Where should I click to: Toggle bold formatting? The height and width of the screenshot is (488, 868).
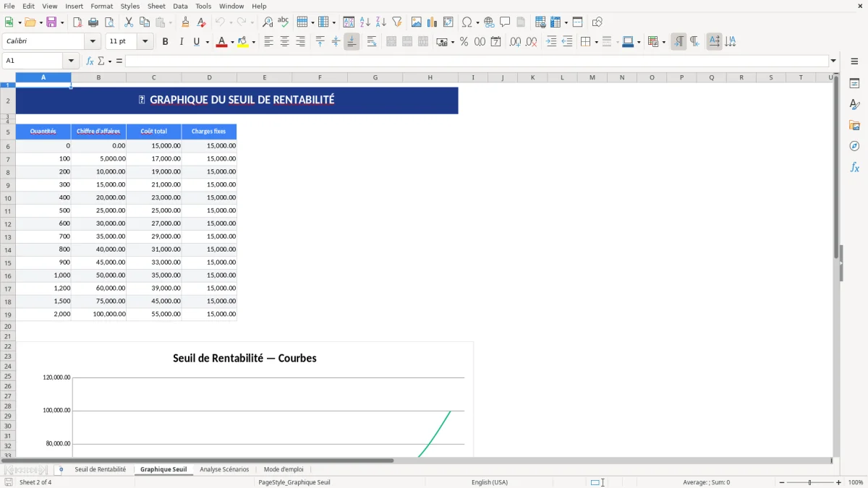(x=165, y=41)
